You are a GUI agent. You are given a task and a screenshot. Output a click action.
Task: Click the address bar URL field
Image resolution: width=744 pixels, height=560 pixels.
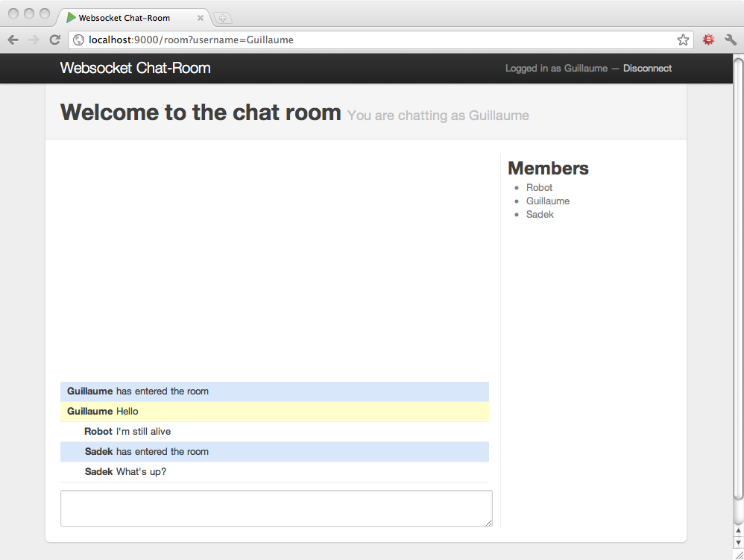[x=373, y=40]
